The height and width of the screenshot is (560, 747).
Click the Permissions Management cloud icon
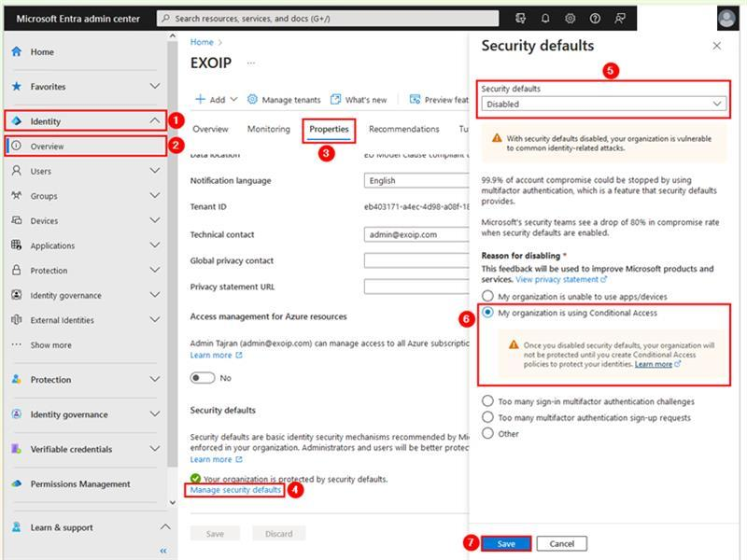(x=17, y=483)
